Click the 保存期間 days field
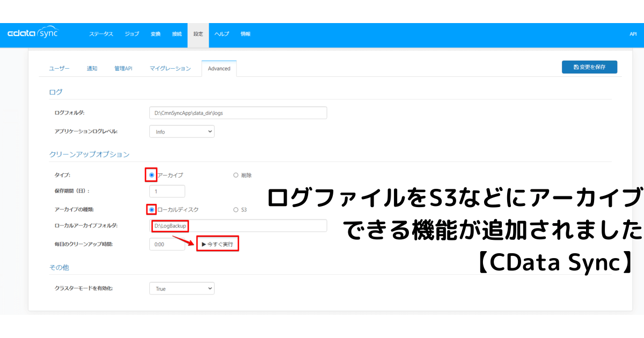The image size is (644, 338). [x=167, y=191]
